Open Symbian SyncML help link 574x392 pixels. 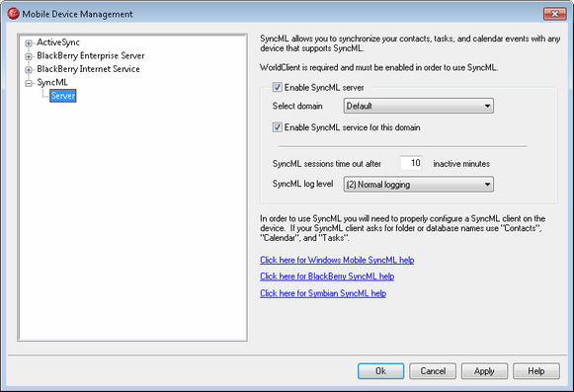323,293
